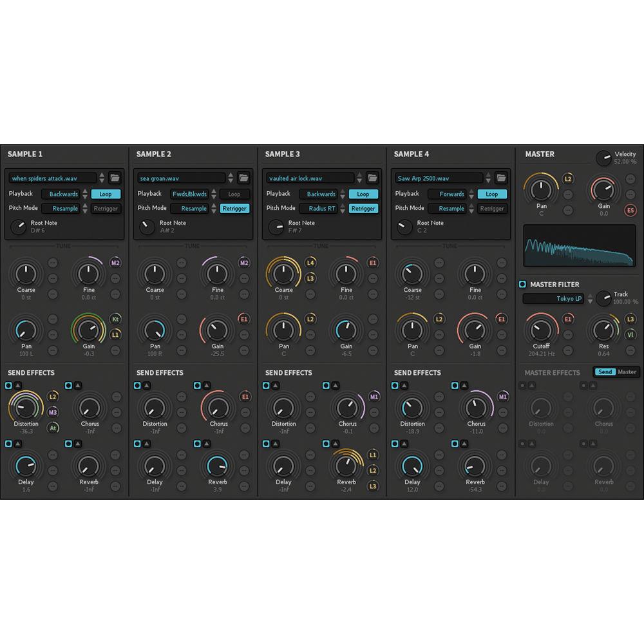Viewport: 644px width, 644px height.
Task: Disable the Master Filter checkbox
Action: click(x=522, y=284)
